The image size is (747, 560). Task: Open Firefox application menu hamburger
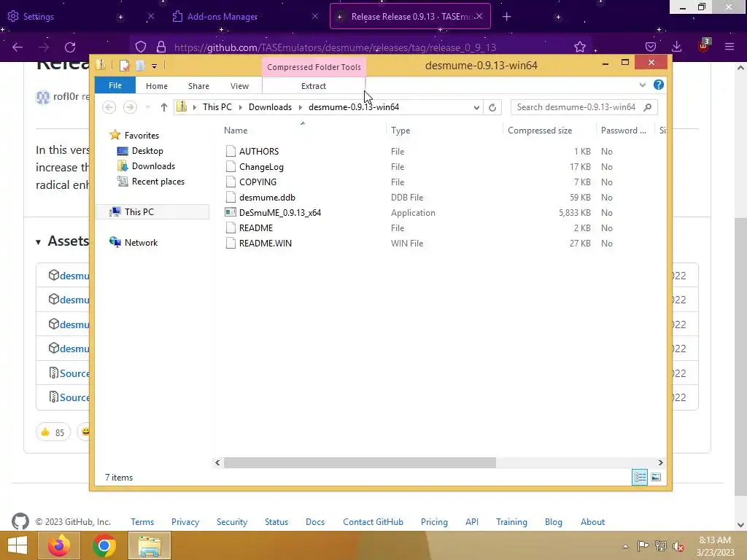(x=729, y=47)
